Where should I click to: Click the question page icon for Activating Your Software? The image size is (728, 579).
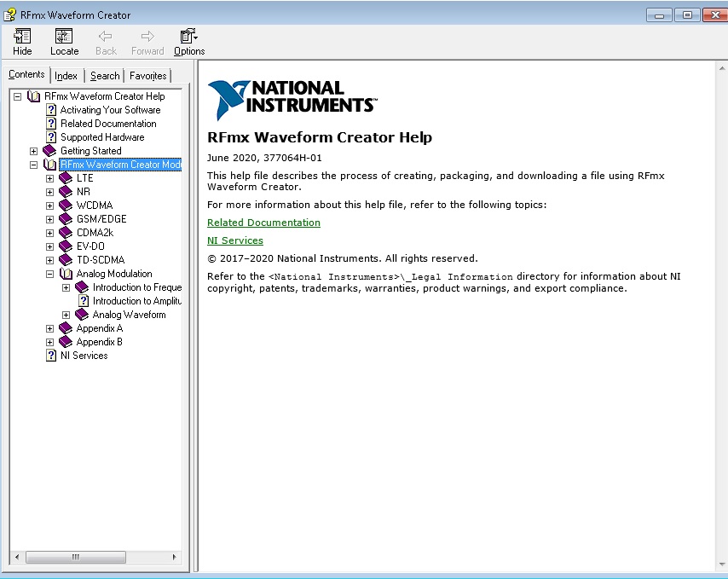[x=51, y=110]
